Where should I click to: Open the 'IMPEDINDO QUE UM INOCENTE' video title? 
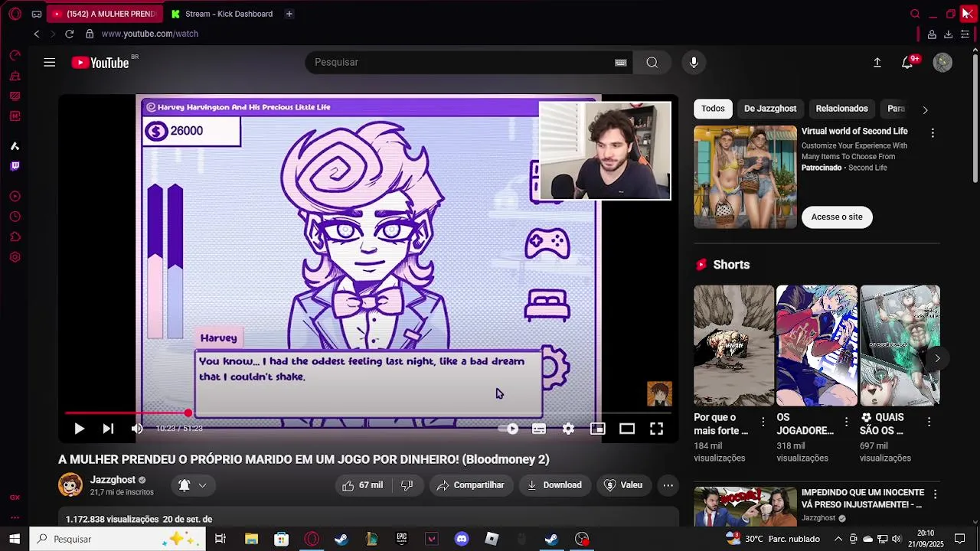(x=863, y=498)
